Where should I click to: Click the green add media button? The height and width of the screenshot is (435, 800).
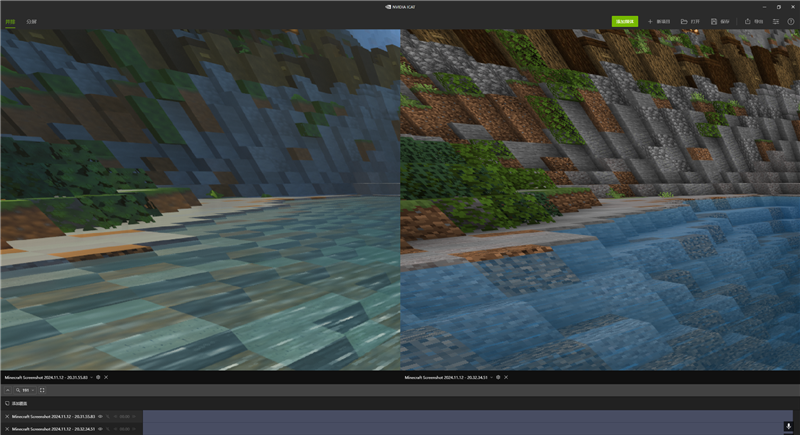(x=624, y=21)
